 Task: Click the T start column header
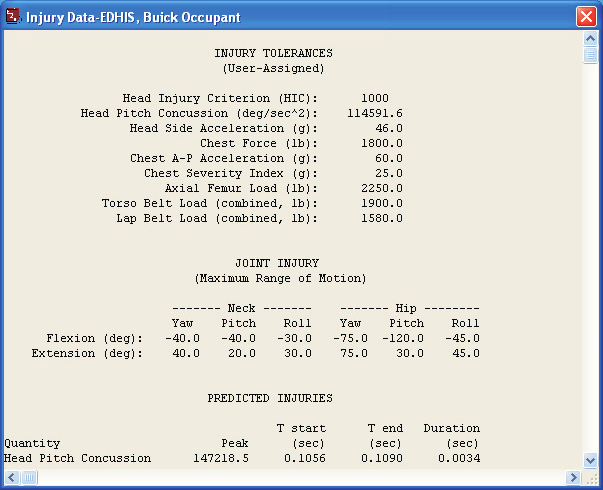(302, 428)
